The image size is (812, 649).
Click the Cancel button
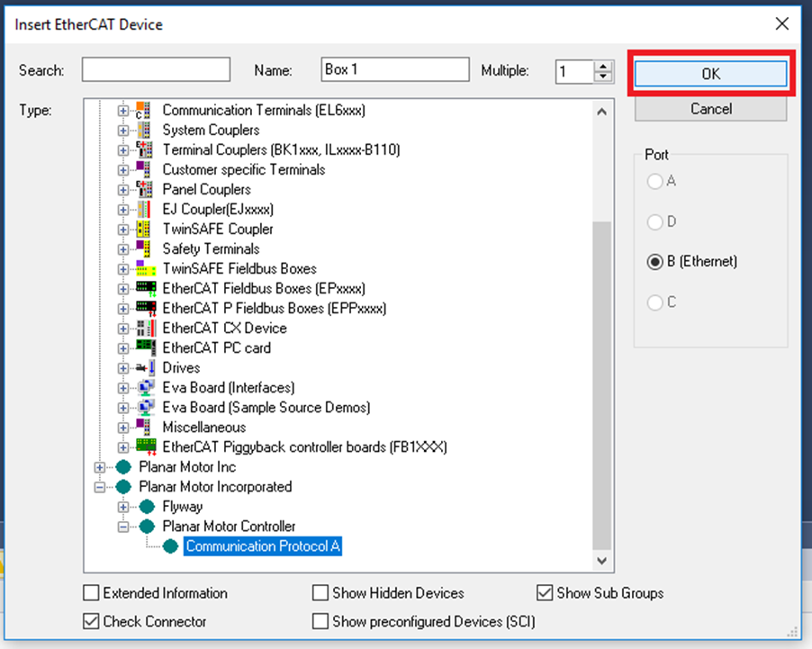coord(710,109)
